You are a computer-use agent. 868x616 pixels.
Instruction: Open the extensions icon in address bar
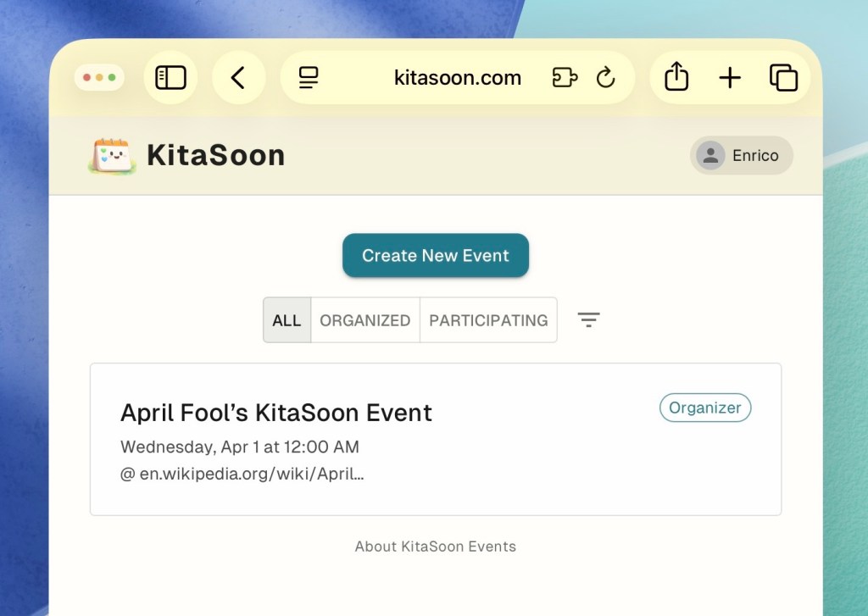565,78
